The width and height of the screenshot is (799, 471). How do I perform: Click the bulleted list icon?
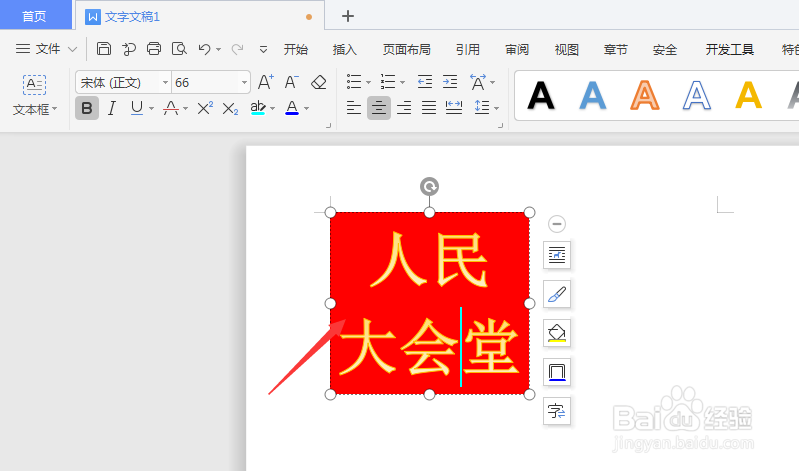click(354, 82)
